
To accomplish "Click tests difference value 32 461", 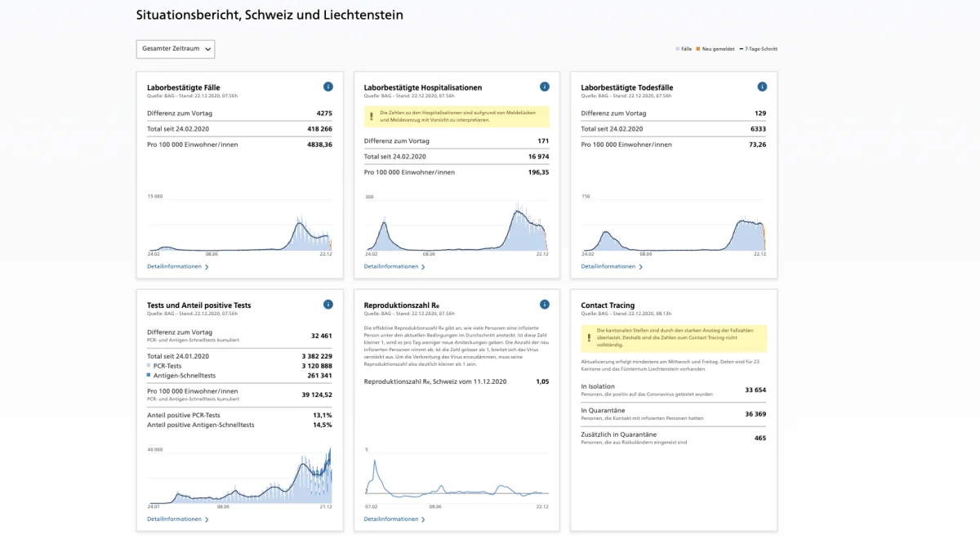I will pos(322,336).
